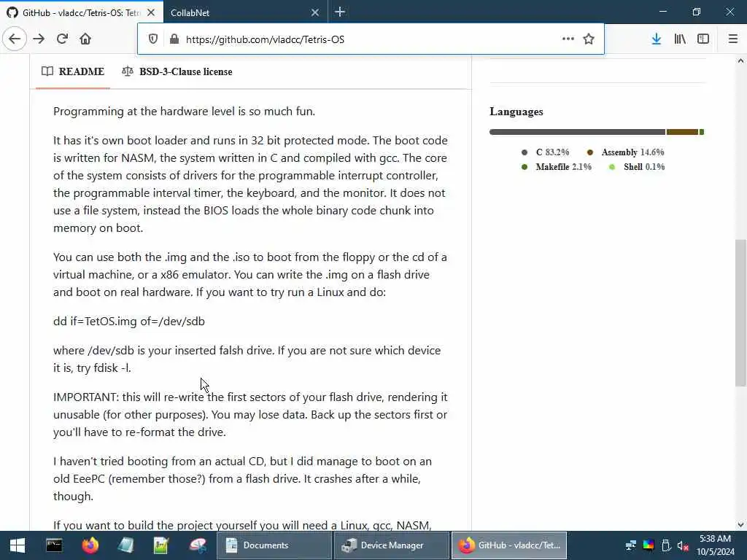Open the Makefile 2.1% language link
This screenshot has height=560, width=747.
557,167
